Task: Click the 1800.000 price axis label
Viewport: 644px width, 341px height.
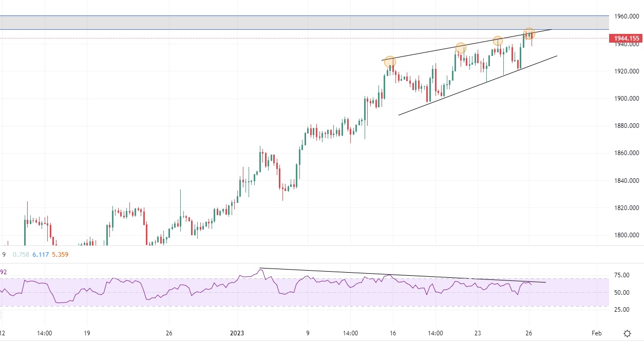Action: pyautogui.click(x=625, y=235)
